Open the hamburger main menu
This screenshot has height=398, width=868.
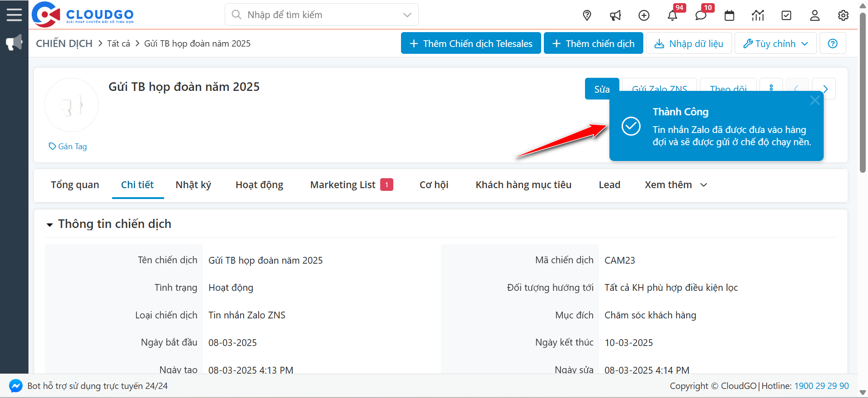pyautogui.click(x=14, y=14)
